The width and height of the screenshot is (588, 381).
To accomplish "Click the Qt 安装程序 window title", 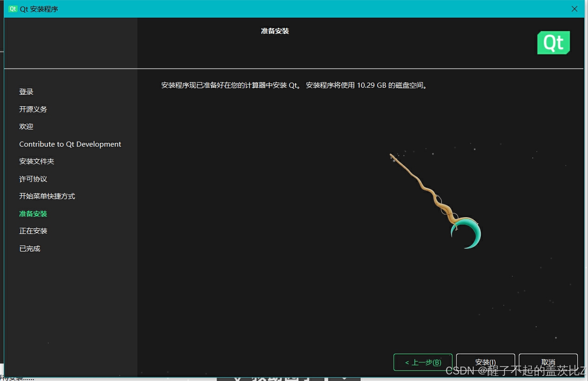I will click(x=39, y=9).
